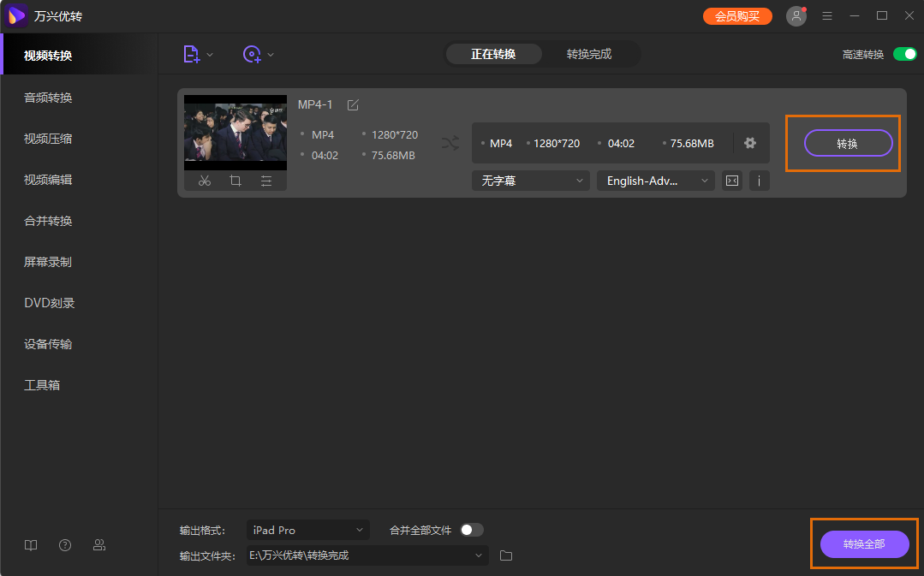Image resolution: width=924 pixels, height=576 pixels.
Task: Toggle the 高速转换 switch
Action: coord(904,54)
